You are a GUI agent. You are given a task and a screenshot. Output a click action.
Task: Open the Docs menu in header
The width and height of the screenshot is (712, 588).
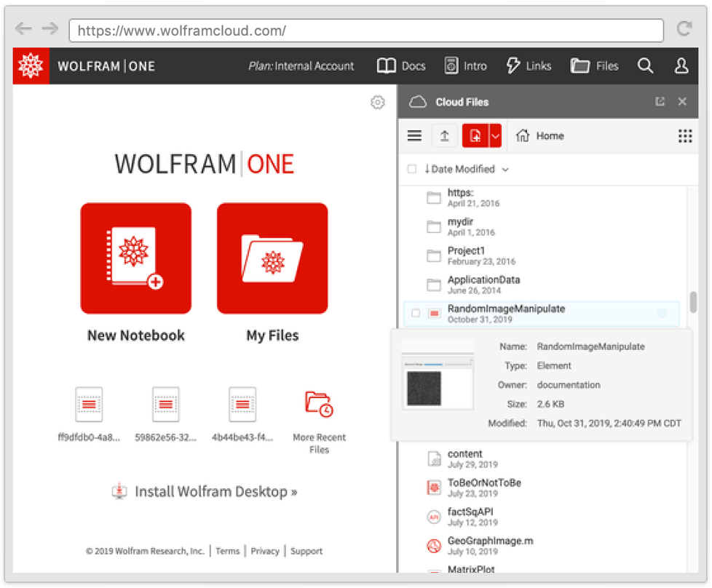pyautogui.click(x=401, y=66)
